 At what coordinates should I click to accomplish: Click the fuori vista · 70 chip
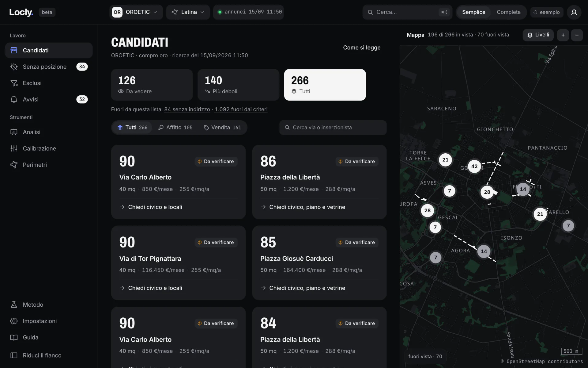[425, 356]
